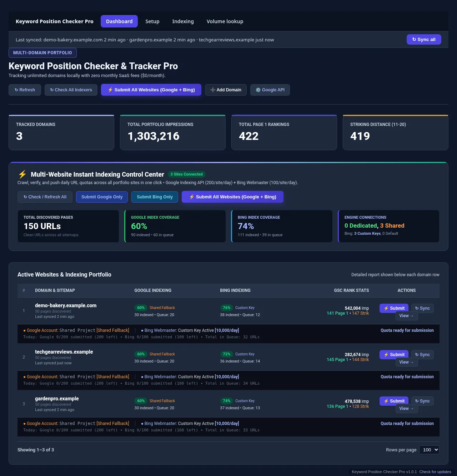
Task: Submit gardenpro.example for indexing
Action: pyautogui.click(x=394, y=401)
